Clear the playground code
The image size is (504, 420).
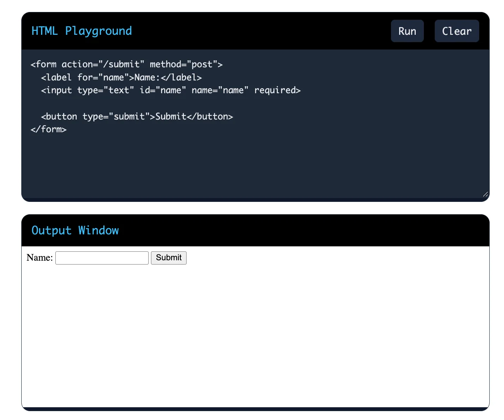pos(457,31)
